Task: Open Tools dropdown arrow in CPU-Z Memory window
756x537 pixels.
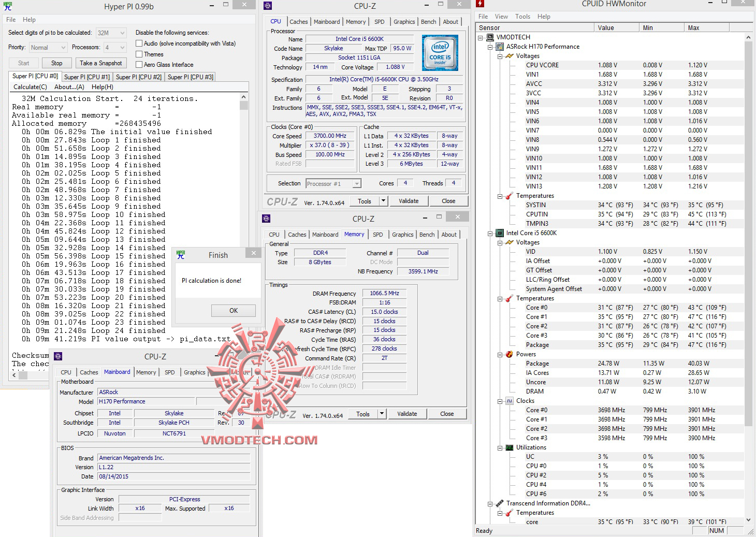Action: point(382,414)
